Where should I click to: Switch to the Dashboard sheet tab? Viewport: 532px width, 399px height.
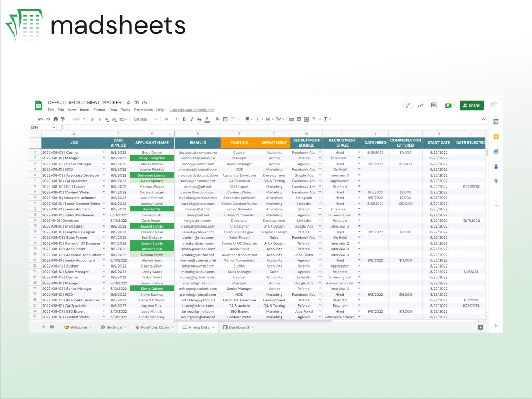(x=238, y=327)
